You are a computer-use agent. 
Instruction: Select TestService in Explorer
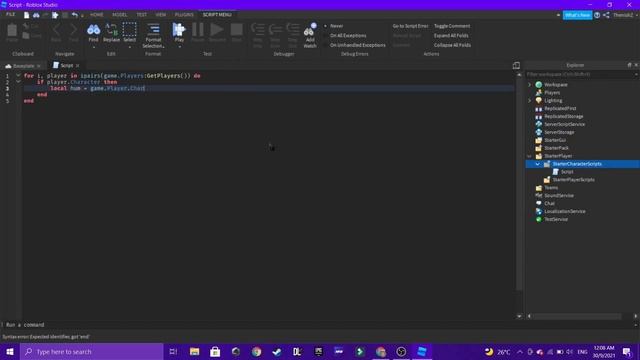556,219
